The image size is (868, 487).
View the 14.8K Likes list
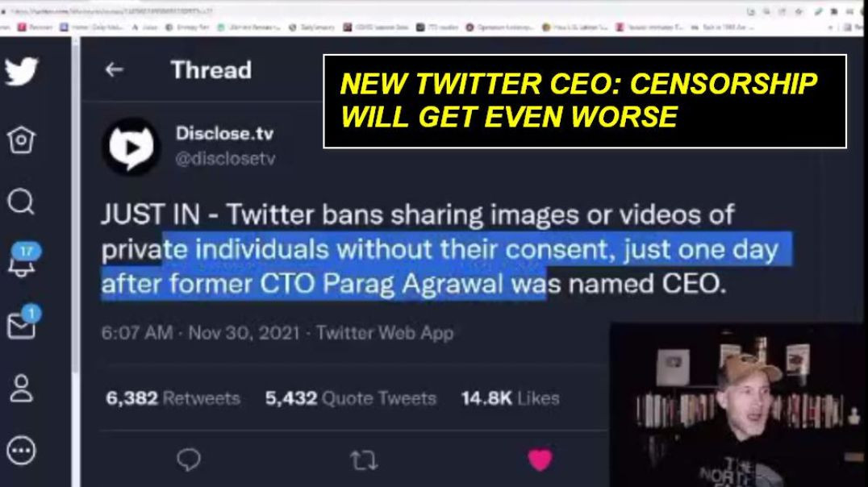(x=510, y=398)
